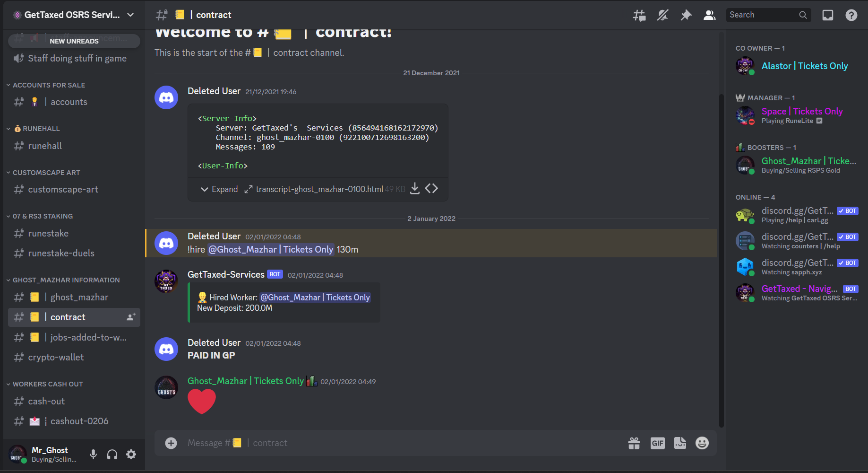Click the create invite icon on contract channel
Image resolution: width=868 pixels, height=473 pixels.
(x=131, y=317)
